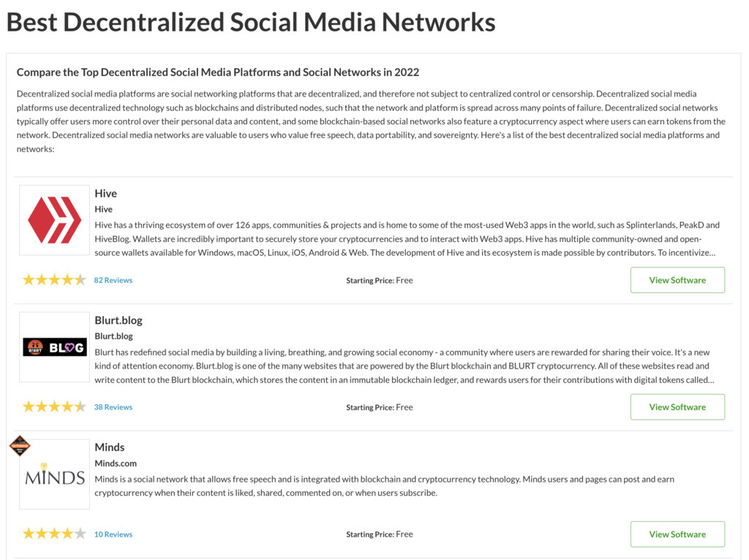Click the Hive red logo icon
The image size is (749, 560).
coord(54,220)
